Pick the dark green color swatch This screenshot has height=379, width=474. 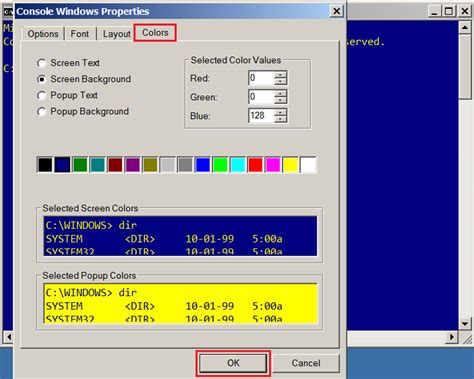[80, 165]
